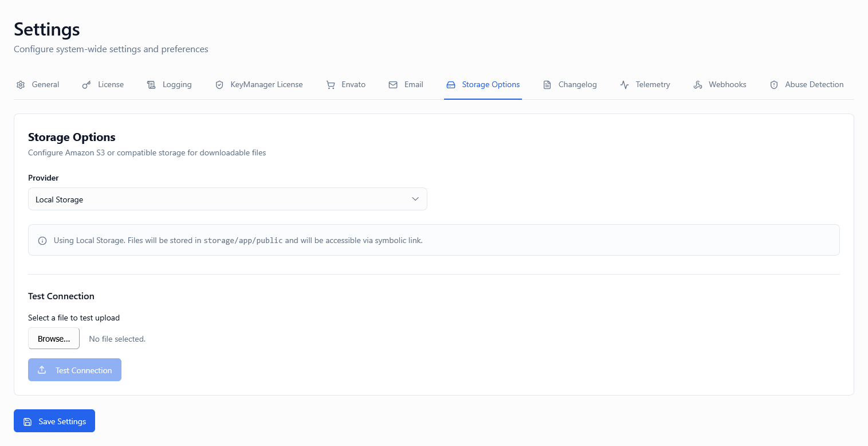The width and height of the screenshot is (868, 446).
Task: Click the pulse icon beside Telemetry
Action: click(625, 85)
